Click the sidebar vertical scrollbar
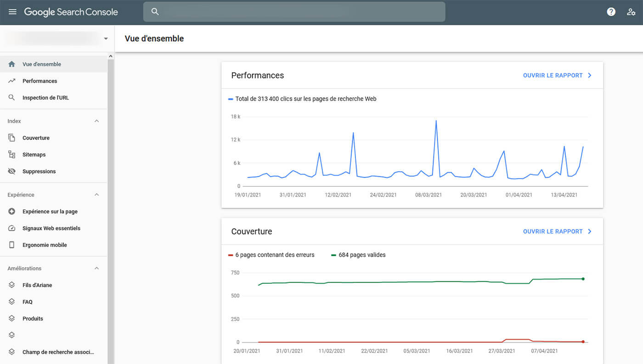 tap(110, 211)
